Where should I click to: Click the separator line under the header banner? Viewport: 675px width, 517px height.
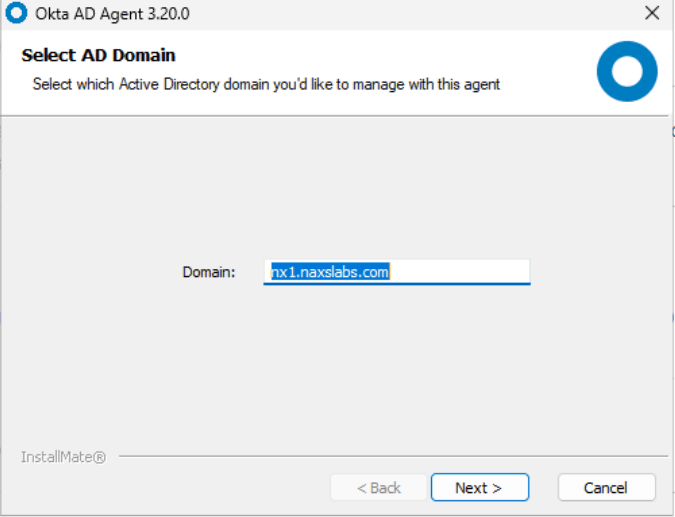pyautogui.click(x=335, y=116)
